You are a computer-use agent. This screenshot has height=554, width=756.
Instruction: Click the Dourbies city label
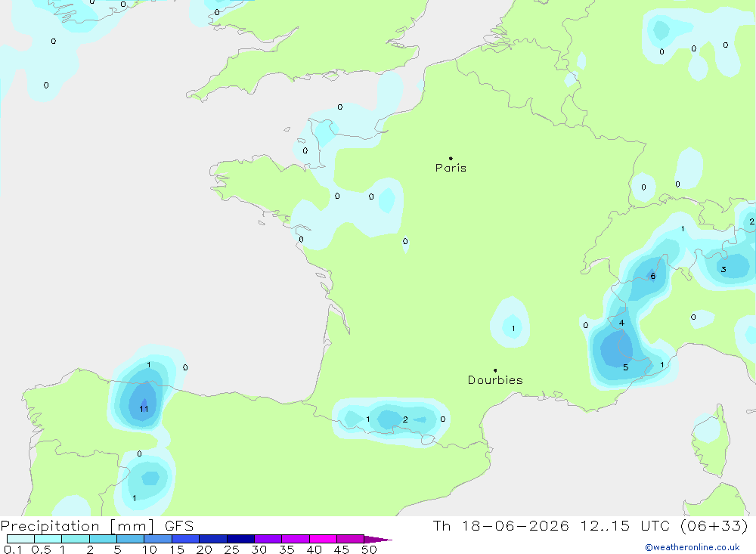(495, 380)
